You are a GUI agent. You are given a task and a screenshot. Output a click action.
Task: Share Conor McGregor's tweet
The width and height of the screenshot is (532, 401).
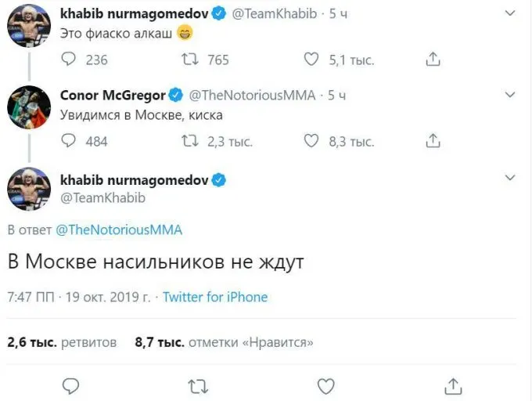coord(432,141)
